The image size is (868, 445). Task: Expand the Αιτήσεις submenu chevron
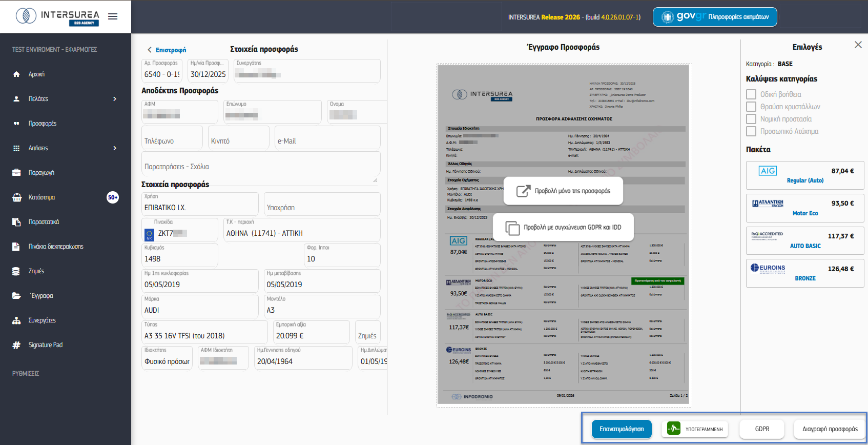pyautogui.click(x=115, y=148)
